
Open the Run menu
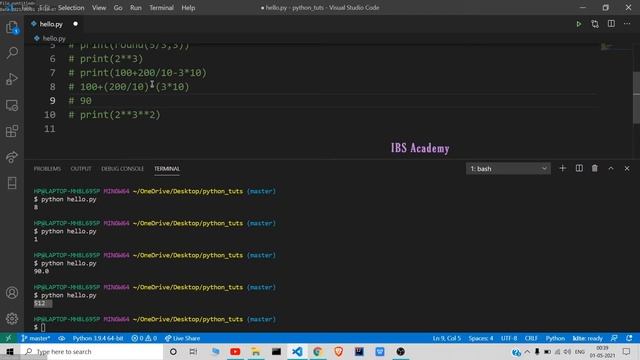(136, 8)
